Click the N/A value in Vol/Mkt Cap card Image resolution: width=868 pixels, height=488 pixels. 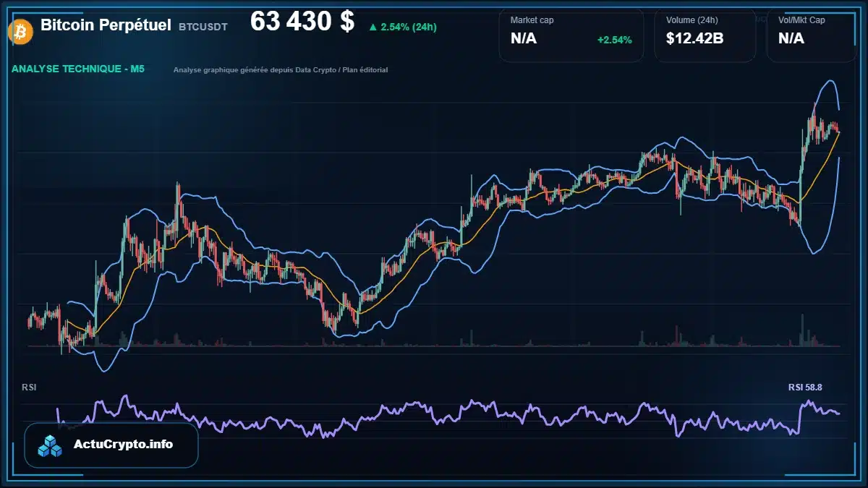point(791,39)
